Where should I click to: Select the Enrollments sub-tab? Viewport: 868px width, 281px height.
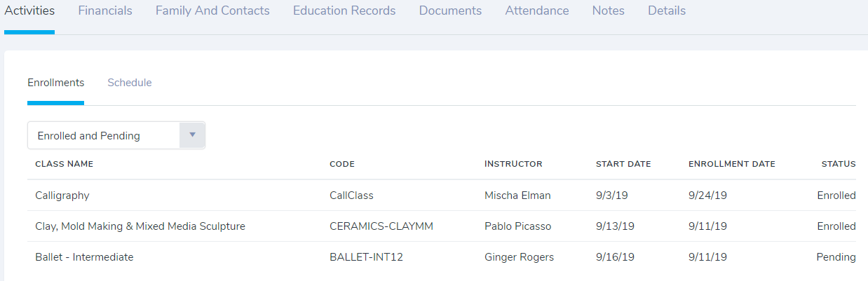click(56, 83)
